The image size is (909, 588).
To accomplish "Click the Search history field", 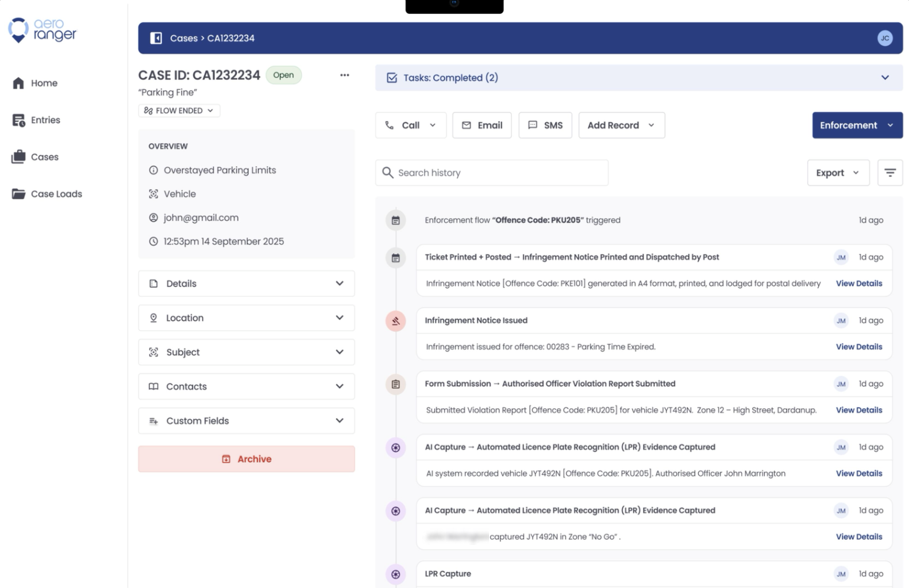I will [x=492, y=173].
